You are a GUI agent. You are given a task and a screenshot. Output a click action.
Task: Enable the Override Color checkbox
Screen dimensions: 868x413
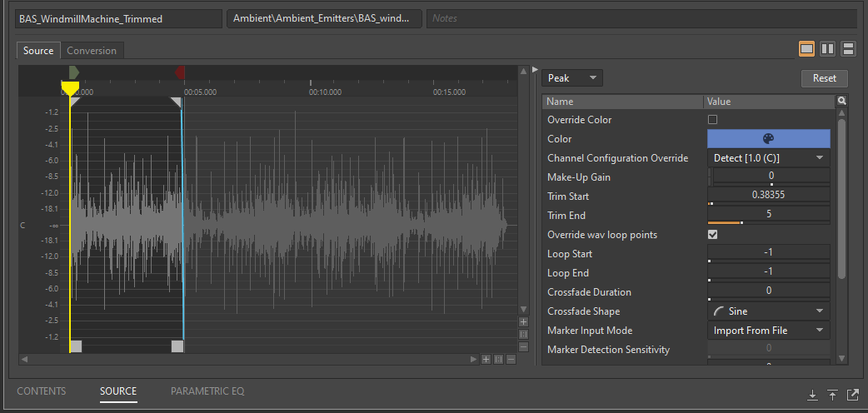[x=712, y=120]
